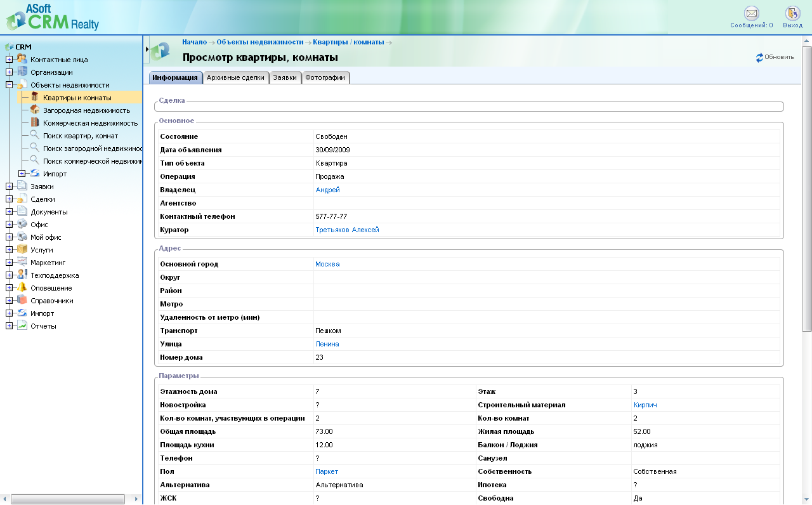This screenshot has height=505, width=812.
Task: Click total area value 73.00
Action: pyautogui.click(x=324, y=431)
